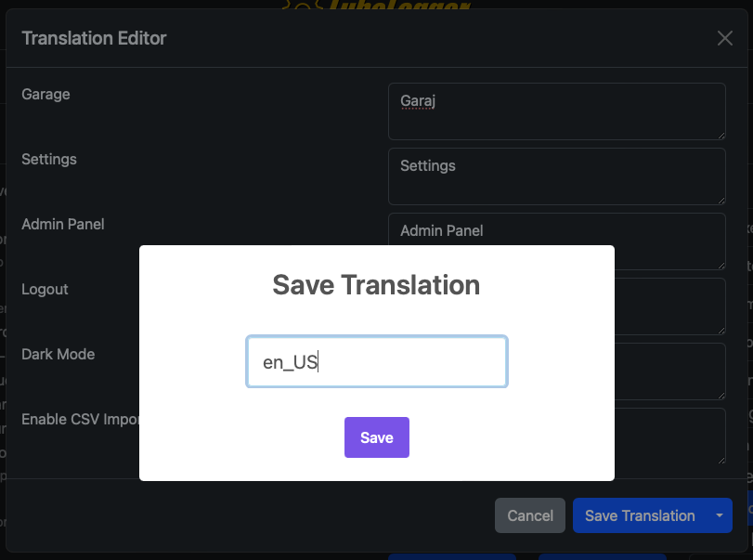The width and height of the screenshot is (753, 560).
Task: Expand the Save Translation dropdown caret
Action: coord(719,515)
